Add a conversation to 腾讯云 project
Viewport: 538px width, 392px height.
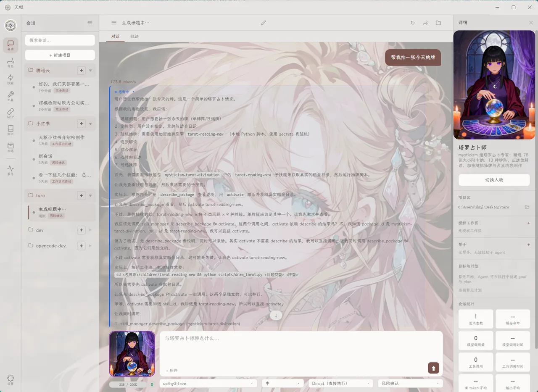pyautogui.click(x=82, y=71)
